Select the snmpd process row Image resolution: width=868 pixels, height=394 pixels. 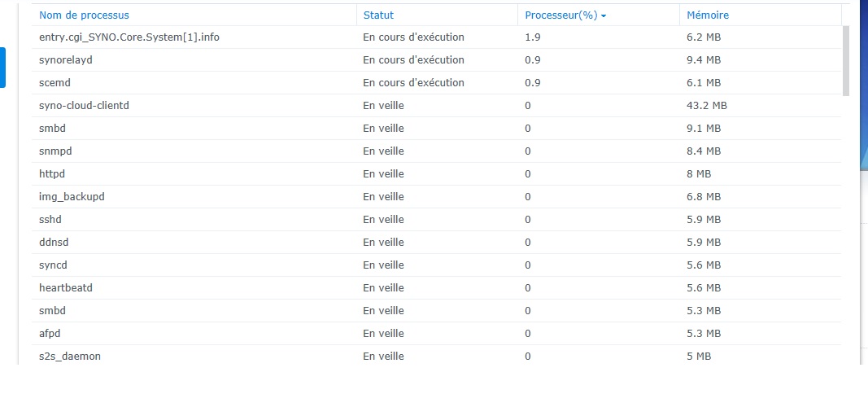click(55, 151)
